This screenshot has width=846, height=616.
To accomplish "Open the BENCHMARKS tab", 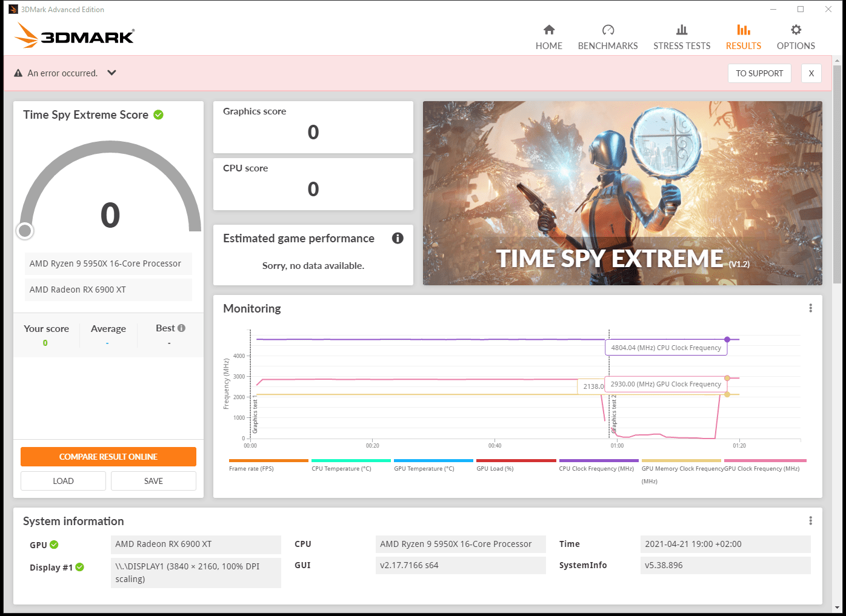I will [x=608, y=38].
